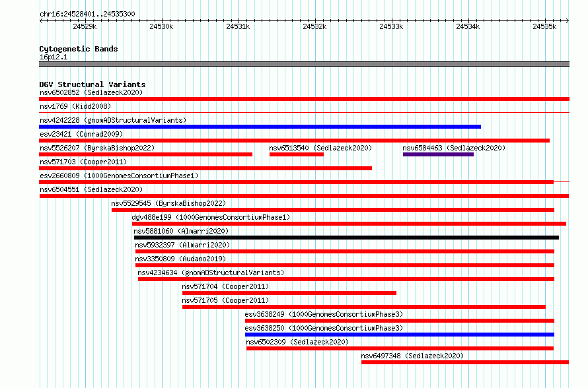Click the 24532k ruler tick label
Viewport: 588px width, 388px height.
(x=314, y=26)
